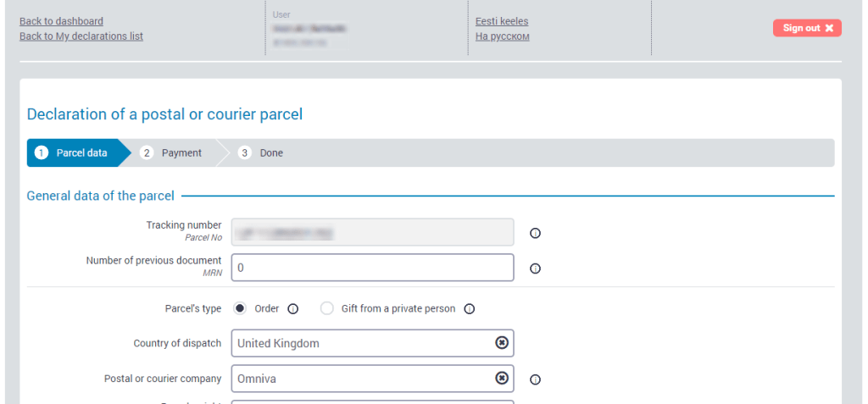Click info icon beside MRN field
Viewport: 868px width, 404px height.
click(535, 268)
